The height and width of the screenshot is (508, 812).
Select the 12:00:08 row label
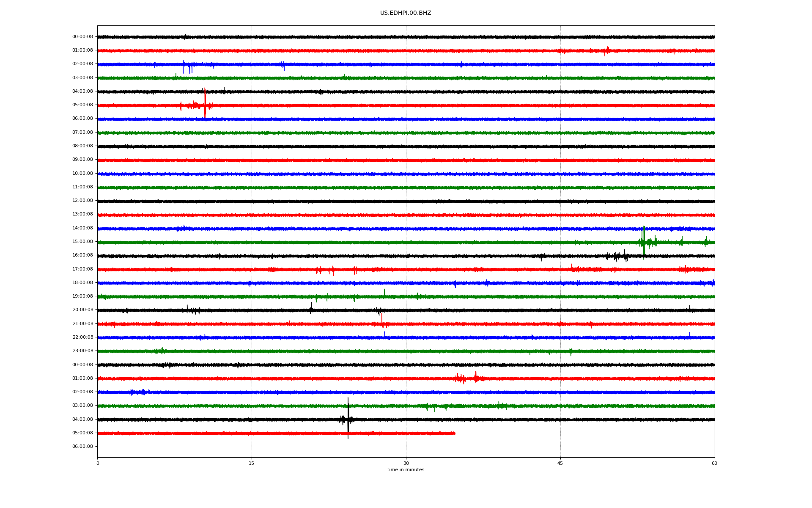[82, 201]
